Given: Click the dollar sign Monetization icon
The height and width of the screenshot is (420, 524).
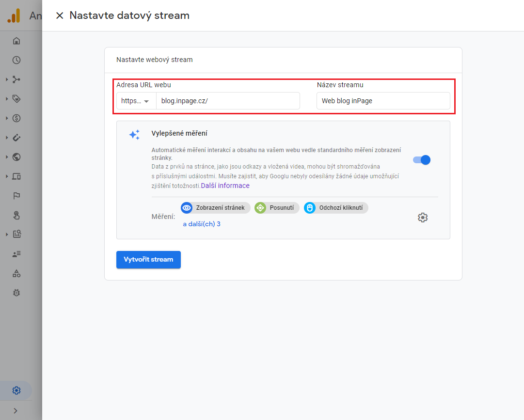Looking at the screenshot, I should click(x=16, y=118).
